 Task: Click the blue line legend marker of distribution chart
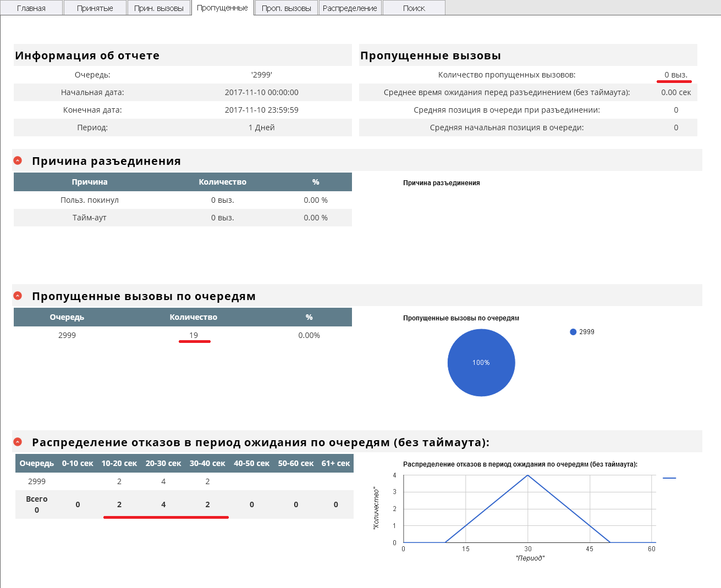[x=669, y=478]
